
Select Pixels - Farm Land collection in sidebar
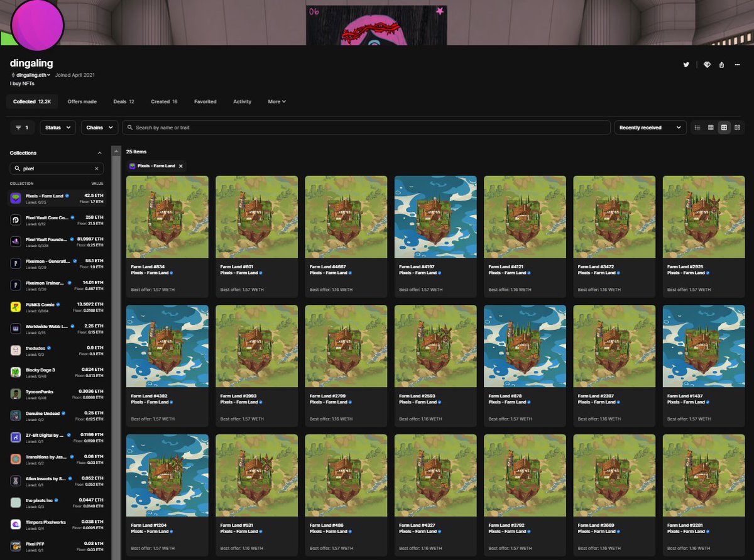[x=57, y=198]
